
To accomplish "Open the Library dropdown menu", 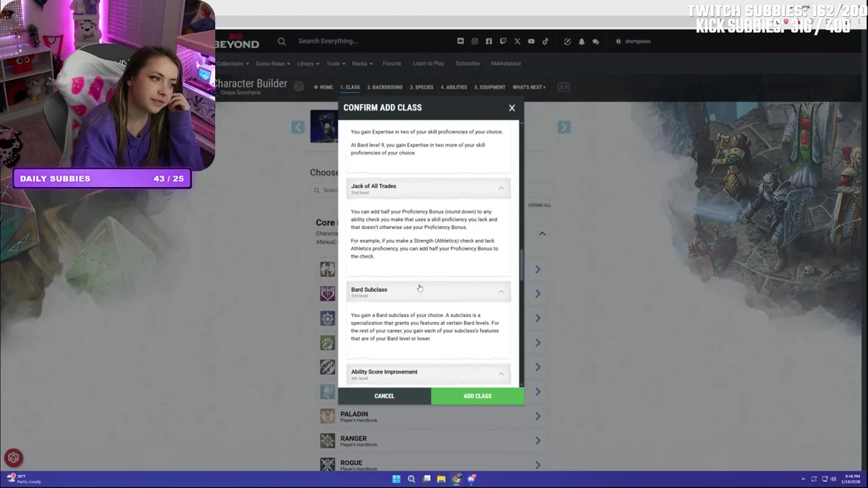I will (308, 64).
